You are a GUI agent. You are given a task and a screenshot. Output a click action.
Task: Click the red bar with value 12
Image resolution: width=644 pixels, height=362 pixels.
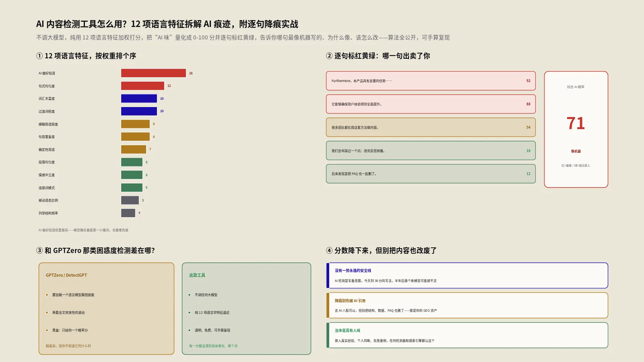pyautogui.click(x=142, y=86)
